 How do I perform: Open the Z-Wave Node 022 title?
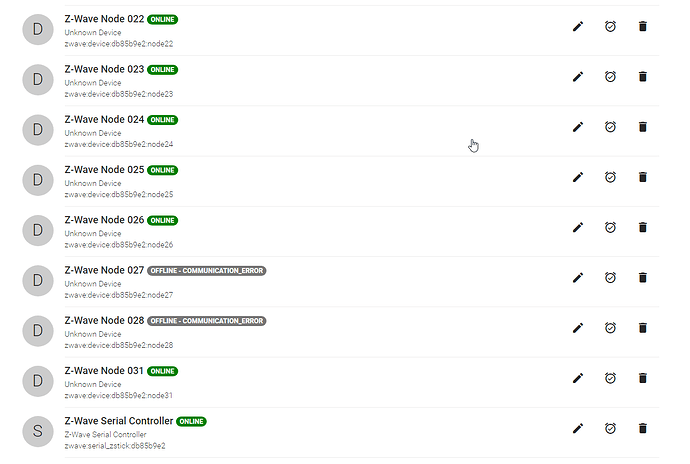tap(104, 19)
